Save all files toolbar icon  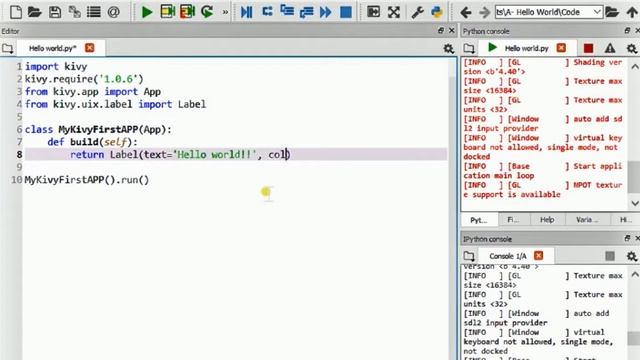coord(74,12)
